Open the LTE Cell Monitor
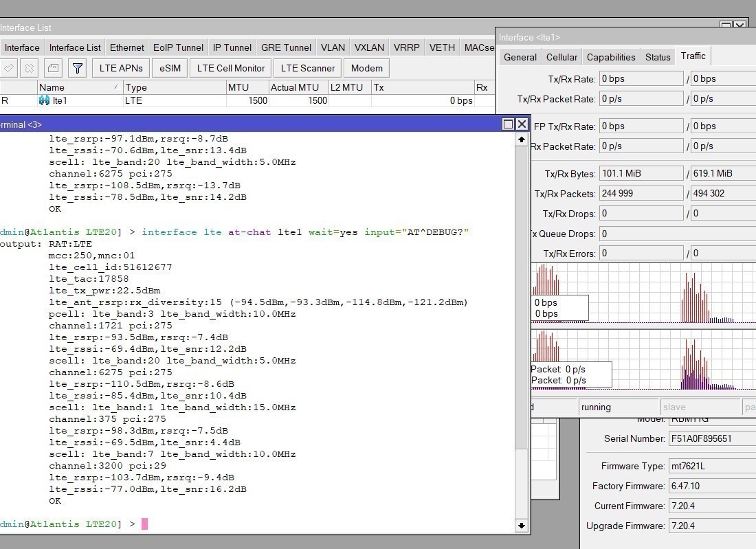Image resolution: width=756 pixels, height=549 pixels. click(230, 68)
